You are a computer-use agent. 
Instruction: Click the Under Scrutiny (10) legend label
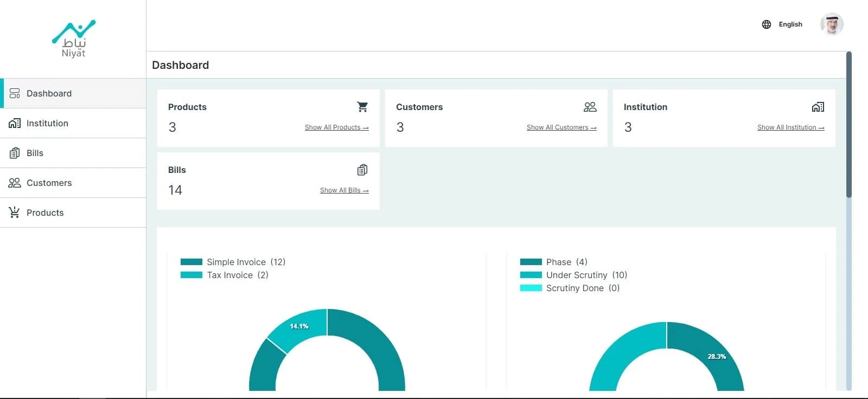587,275
